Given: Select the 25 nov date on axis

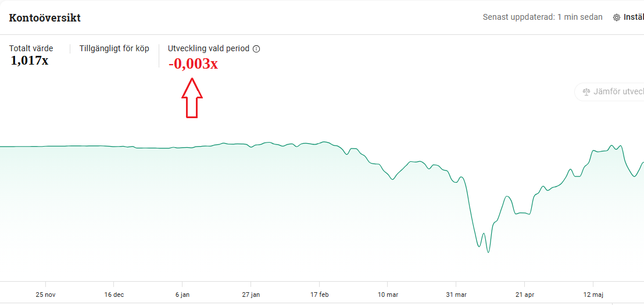Looking at the screenshot, I should tap(45, 295).
